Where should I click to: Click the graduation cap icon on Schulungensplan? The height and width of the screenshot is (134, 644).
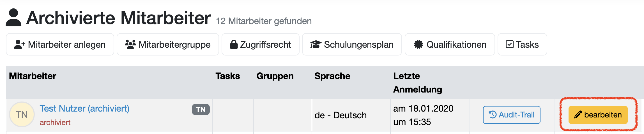point(316,44)
